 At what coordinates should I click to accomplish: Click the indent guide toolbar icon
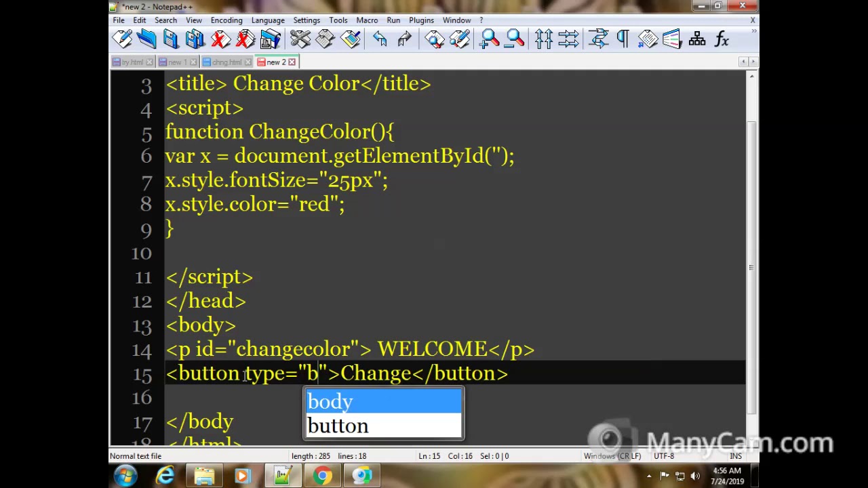coord(648,39)
